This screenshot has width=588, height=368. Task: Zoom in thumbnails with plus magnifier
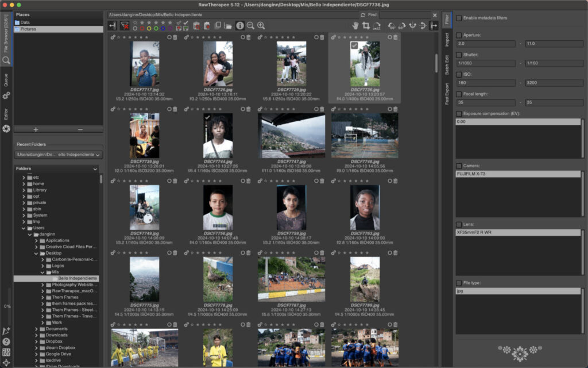click(261, 25)
